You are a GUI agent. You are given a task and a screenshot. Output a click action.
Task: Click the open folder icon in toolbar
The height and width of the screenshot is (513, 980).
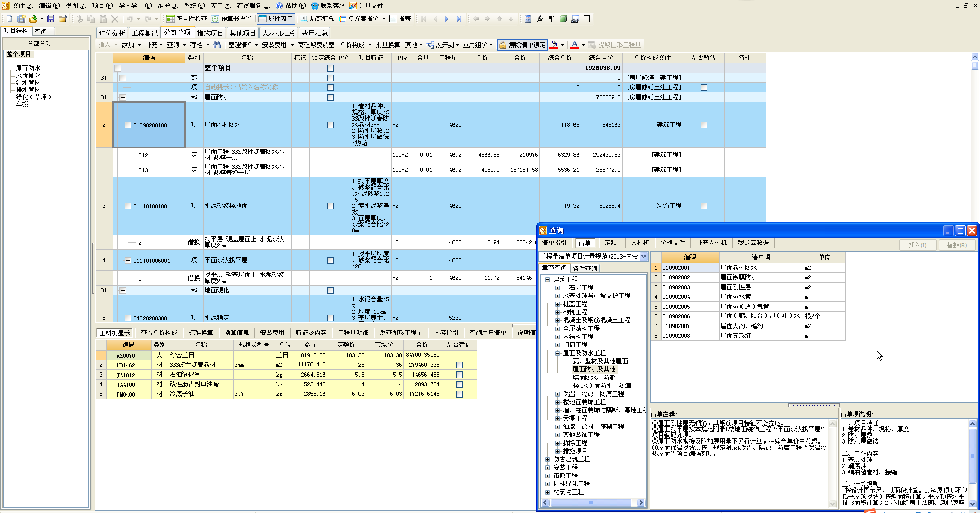click(x=33, y=19)
